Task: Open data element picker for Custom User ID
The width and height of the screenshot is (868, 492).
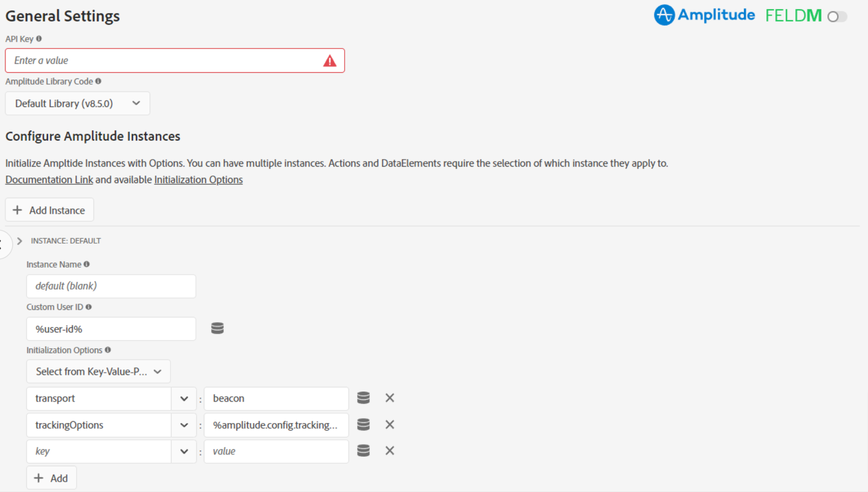Action: point(217,328)
